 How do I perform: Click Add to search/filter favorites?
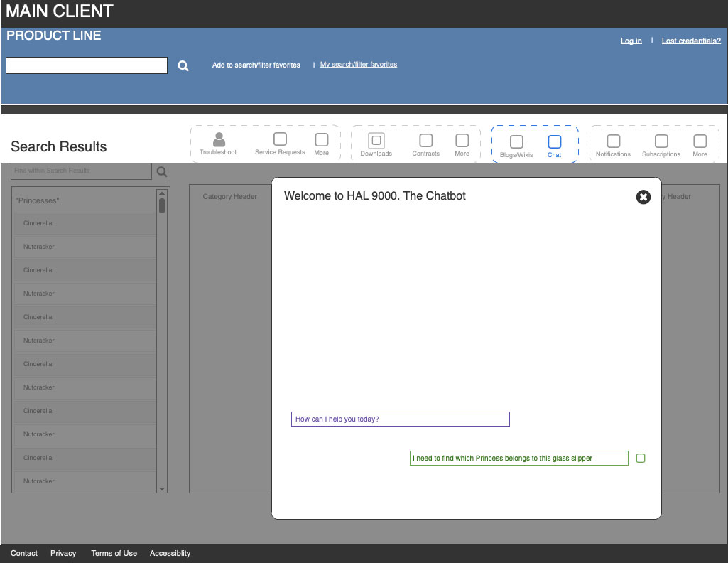pos(256,65)
